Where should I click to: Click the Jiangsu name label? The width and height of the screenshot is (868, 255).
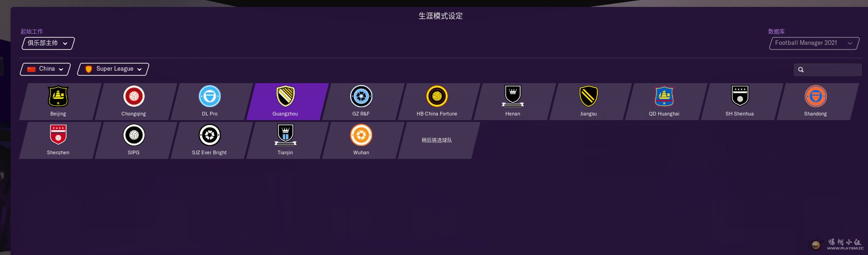click(589, 114)
